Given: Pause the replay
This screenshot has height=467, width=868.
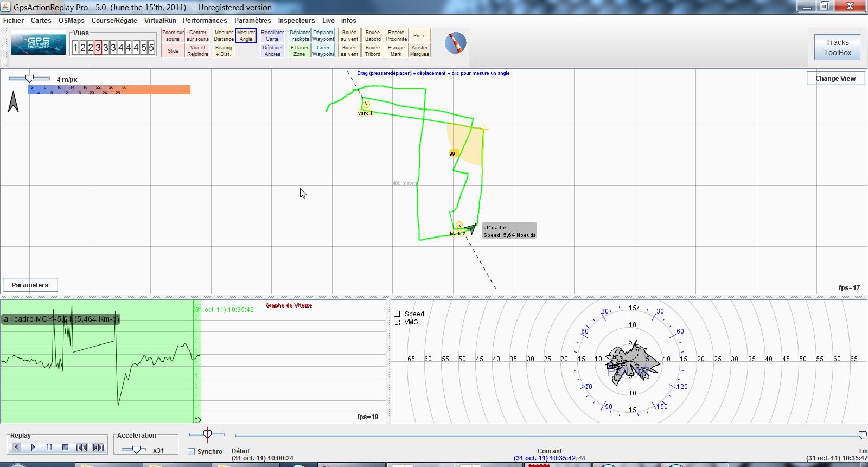Looking at the screenshot, I should click(x=49, y=447).
